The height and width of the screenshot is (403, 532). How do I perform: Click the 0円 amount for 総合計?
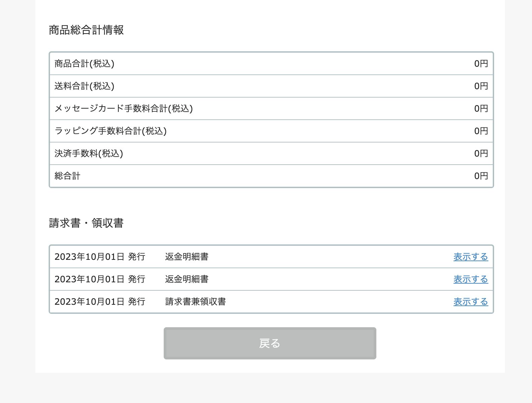(x=481, y=176)
